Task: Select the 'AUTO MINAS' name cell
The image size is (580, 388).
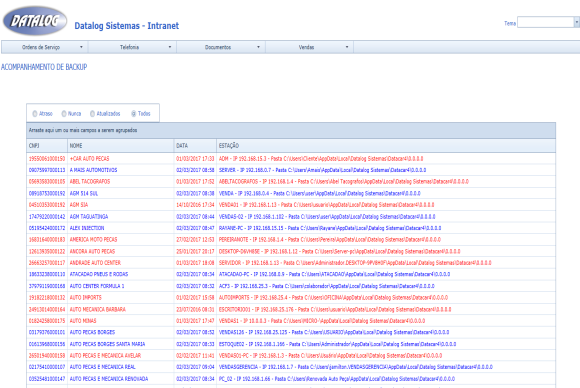Action: click(x=121, y=321)
